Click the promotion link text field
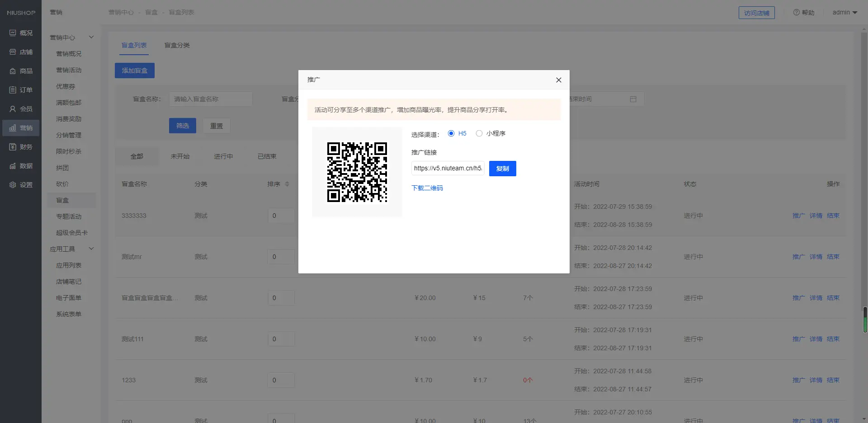Image resolution: width=868 pixels, height=423 pixels. tap(448, 168)
